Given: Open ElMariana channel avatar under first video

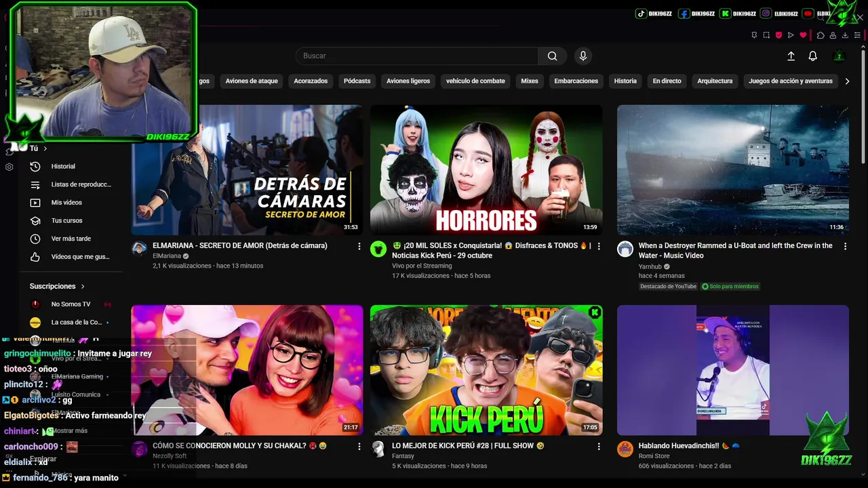Looking at the screenshot, I should pos(139,248).
